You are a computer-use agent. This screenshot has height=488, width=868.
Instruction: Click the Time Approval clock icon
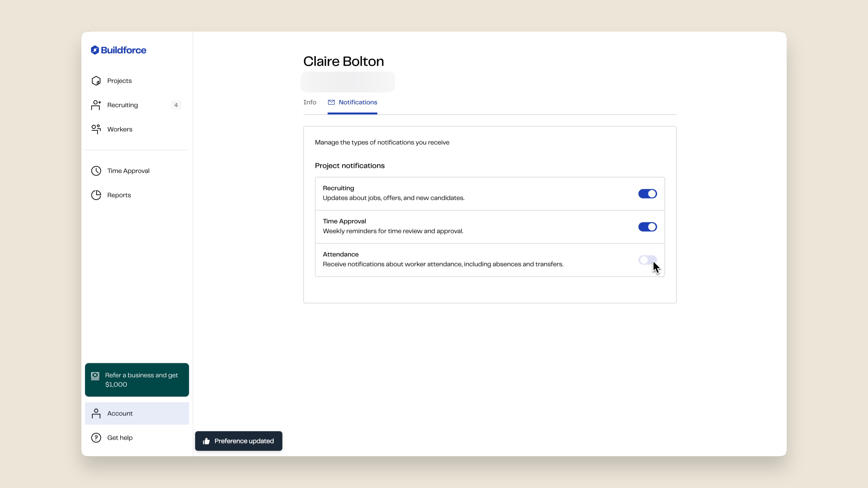[x=96, y=171]
